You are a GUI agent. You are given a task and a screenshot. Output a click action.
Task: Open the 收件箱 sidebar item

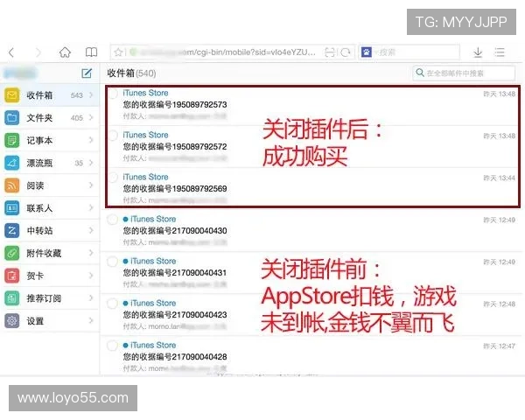[x=50, y=95]
